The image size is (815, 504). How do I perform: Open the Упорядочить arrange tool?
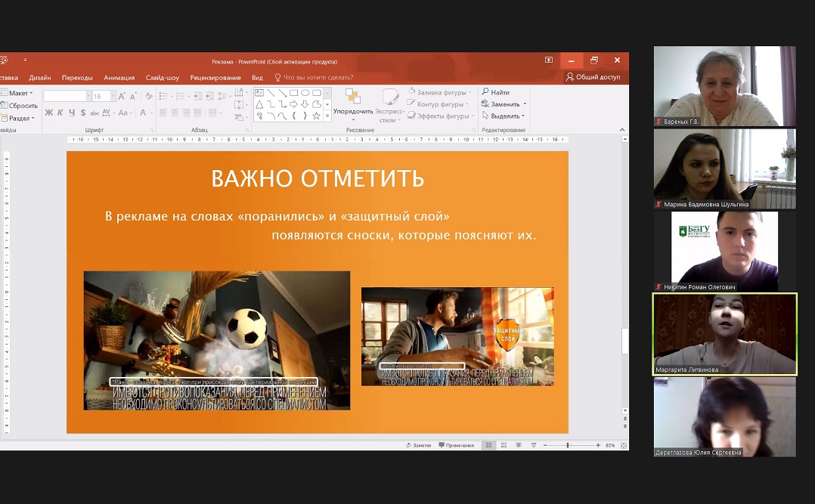click(x=353, y=102)
